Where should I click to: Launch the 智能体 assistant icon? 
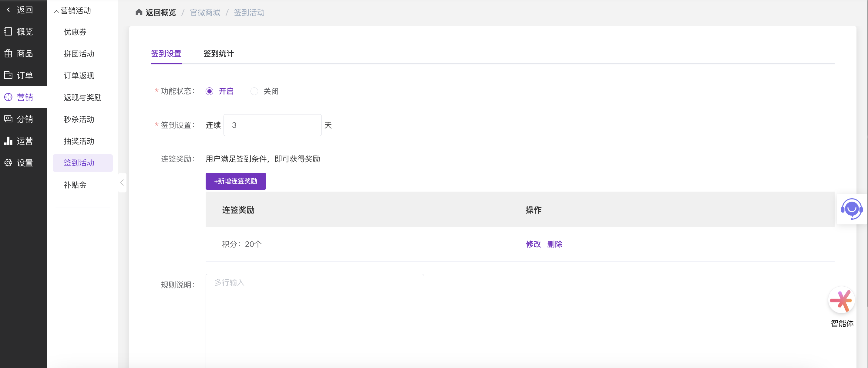[841, 300]
